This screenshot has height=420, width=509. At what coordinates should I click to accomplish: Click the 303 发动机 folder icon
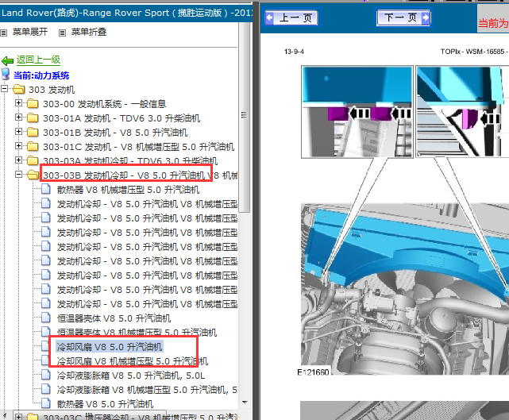pyautogui.click(x=19, y=89)
